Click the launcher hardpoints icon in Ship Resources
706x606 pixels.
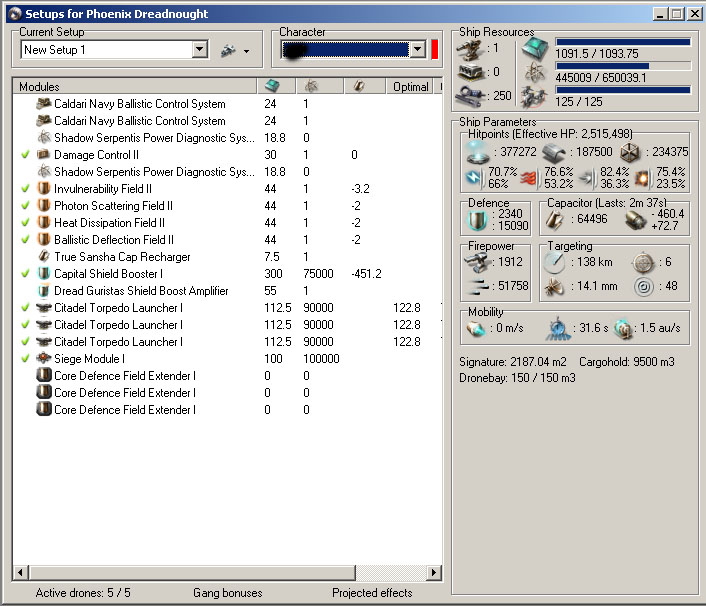(471, 72)
